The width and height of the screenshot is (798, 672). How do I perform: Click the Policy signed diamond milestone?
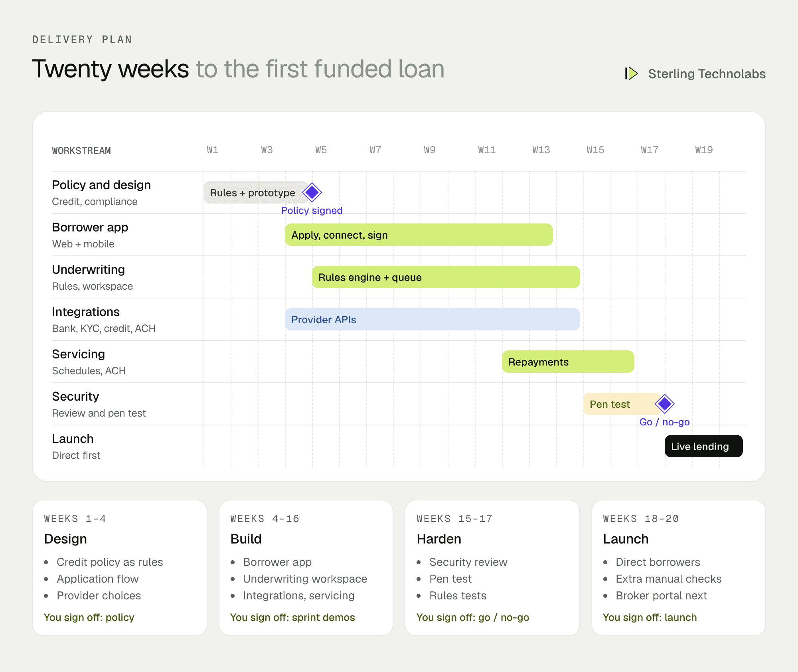pyautogui.click(x=312, y=192)
